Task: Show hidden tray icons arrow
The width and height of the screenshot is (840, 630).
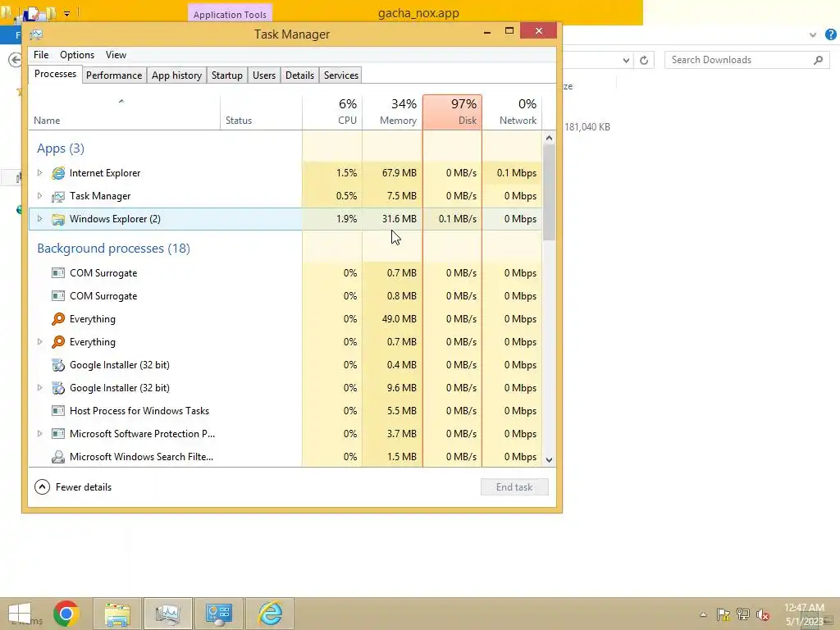Action: (x=703, y=614)
